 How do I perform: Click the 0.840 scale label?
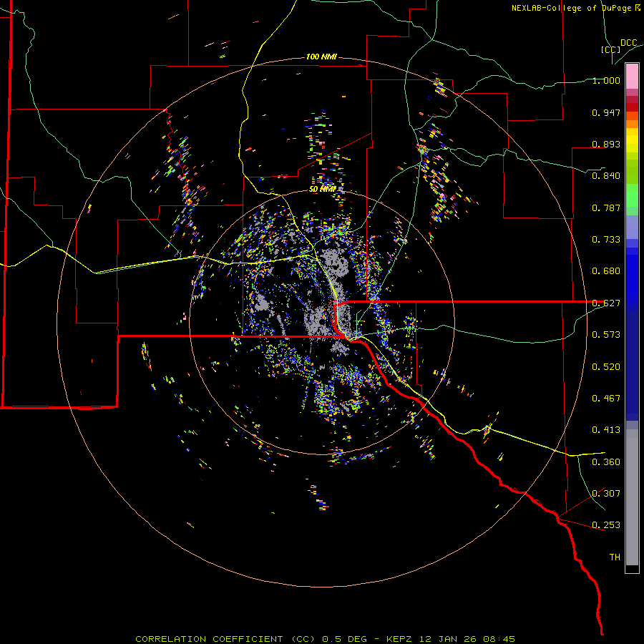point(606,176)
